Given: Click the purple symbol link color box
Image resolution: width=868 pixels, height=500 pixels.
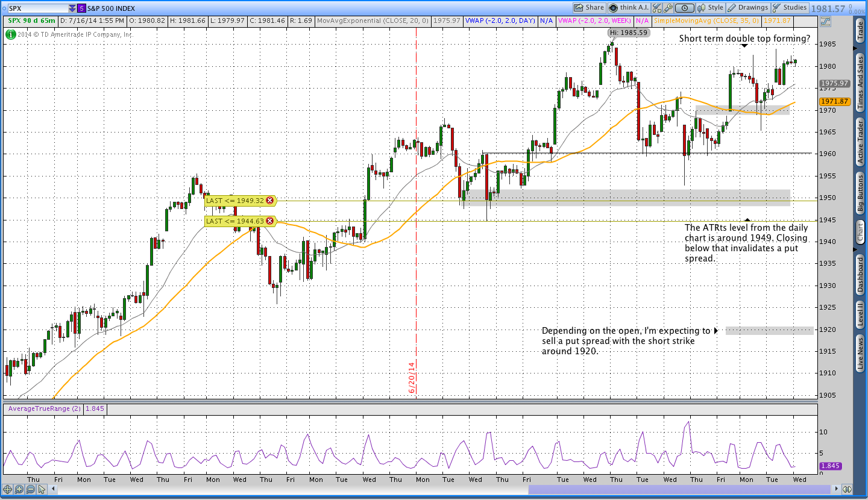Looking at the screenshot, I should point(81,8).
